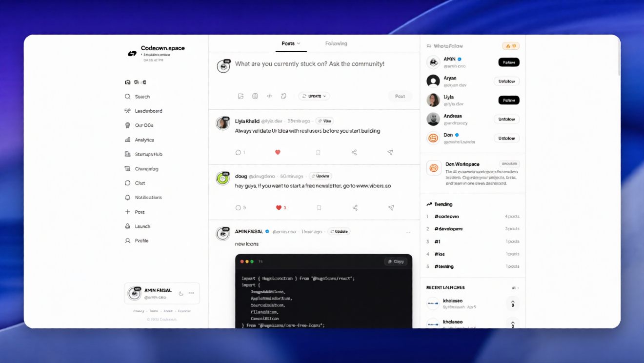Bookmark Liyla Khalid's post
This screenshot has height=363, width=644.
click(318, 152)
